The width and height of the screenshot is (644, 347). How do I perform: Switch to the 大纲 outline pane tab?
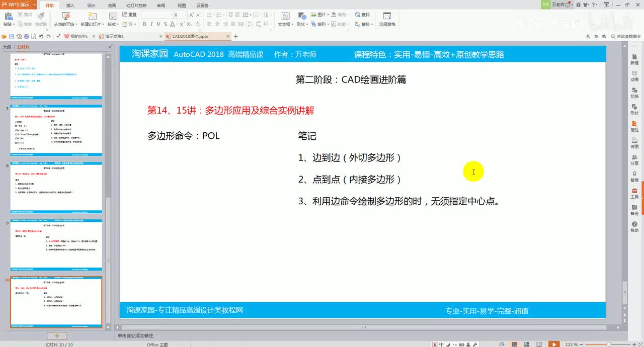point(7,47)
